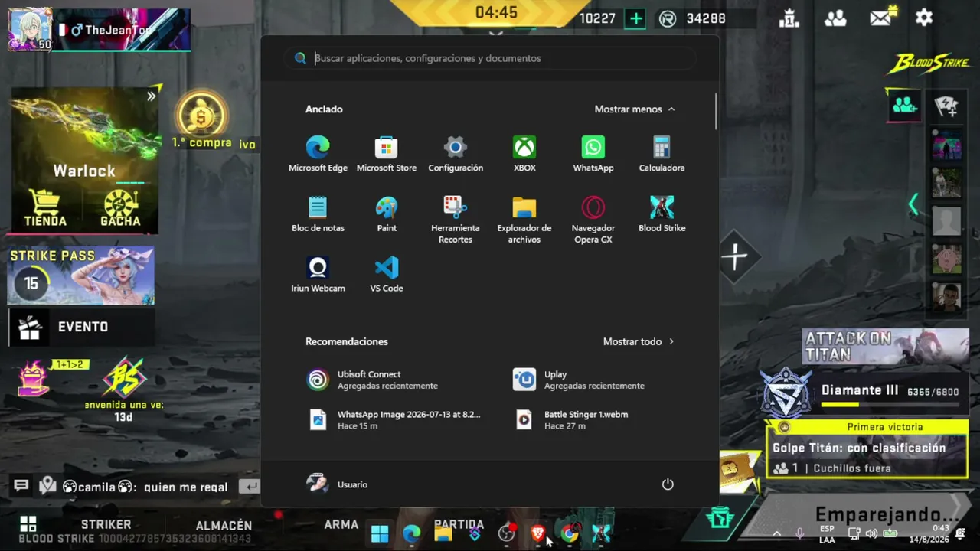Expand recommendations with Mostrar todo

(x=639, y=341)
